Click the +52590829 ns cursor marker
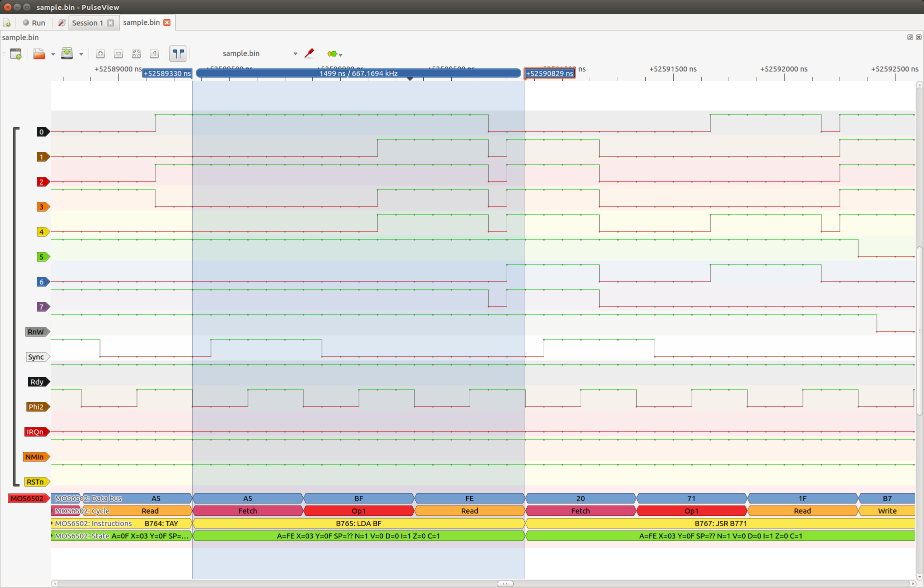 (549, 73)
